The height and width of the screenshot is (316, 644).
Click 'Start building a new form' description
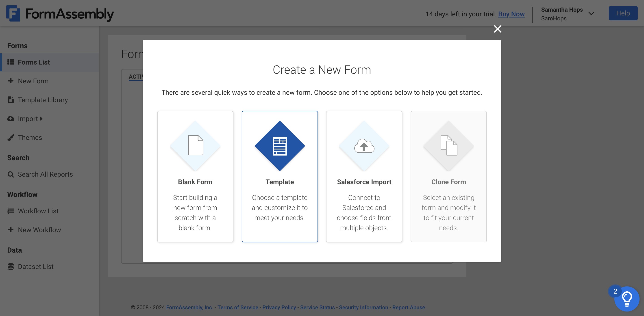point(195,213)
